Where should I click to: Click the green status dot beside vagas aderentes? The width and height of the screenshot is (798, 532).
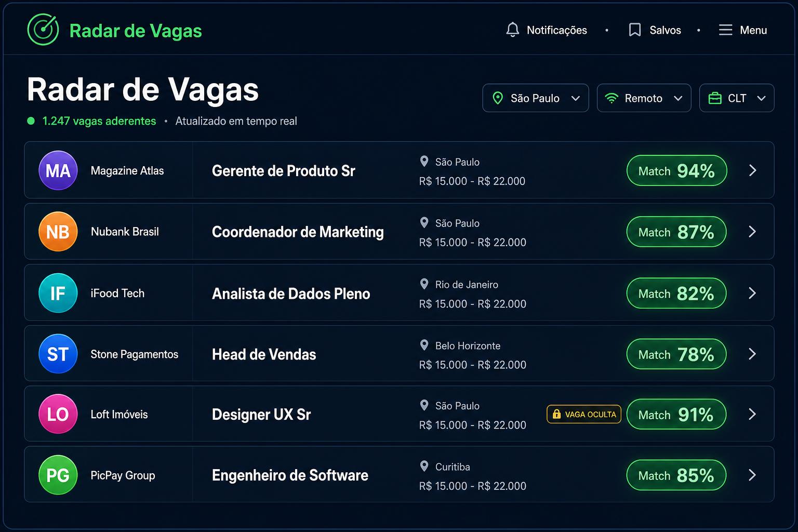(31, 121)
